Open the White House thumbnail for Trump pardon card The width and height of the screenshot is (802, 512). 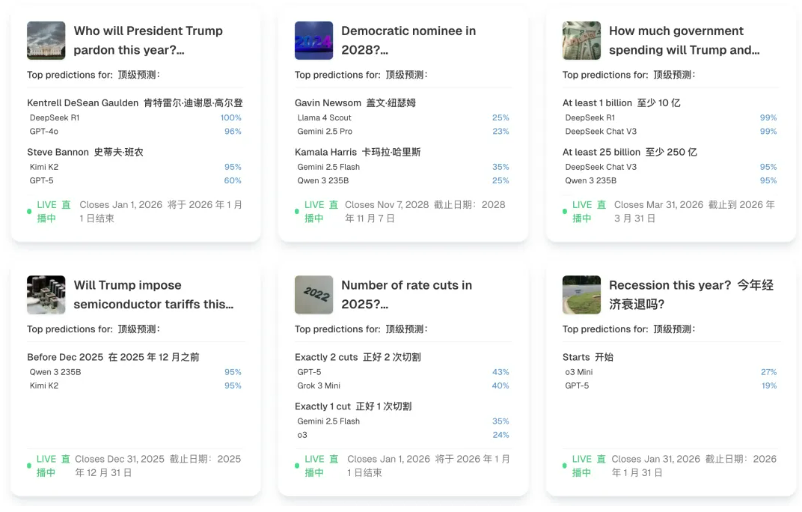pos(46,40)
